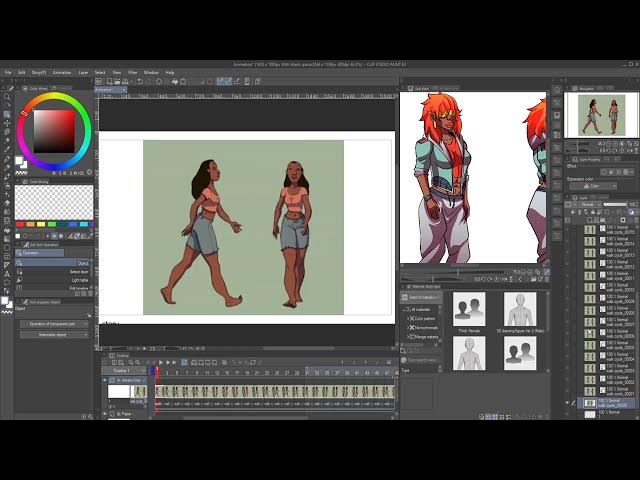Select the Eraser tool
The image size is (640, 480).
(7, 203)
